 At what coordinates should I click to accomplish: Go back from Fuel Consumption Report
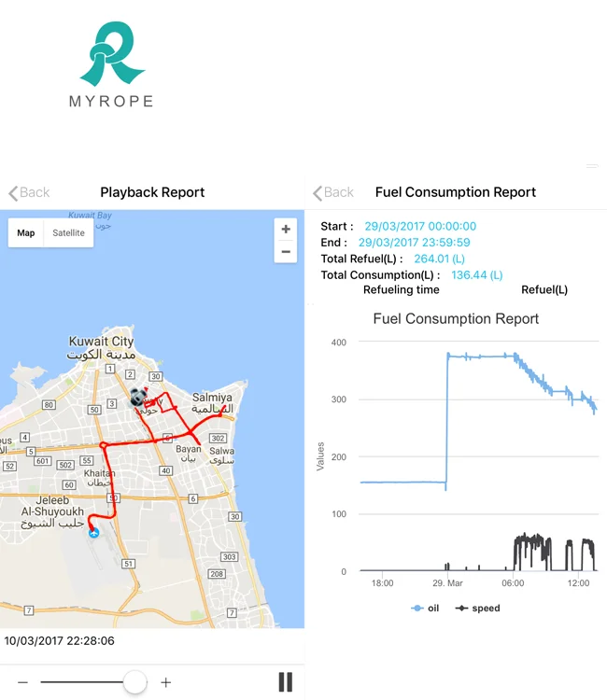[x=333, y=192]
